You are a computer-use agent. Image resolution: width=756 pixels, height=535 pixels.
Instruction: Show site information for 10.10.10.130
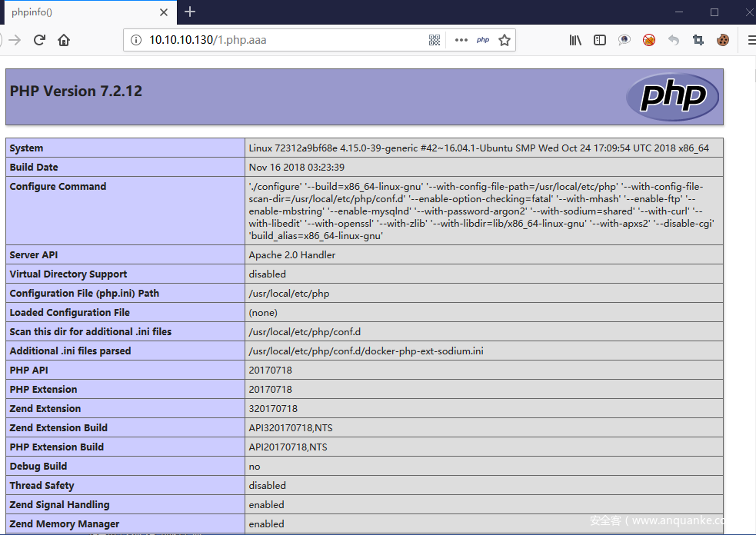pyautogui.click(x=136, y=40)
